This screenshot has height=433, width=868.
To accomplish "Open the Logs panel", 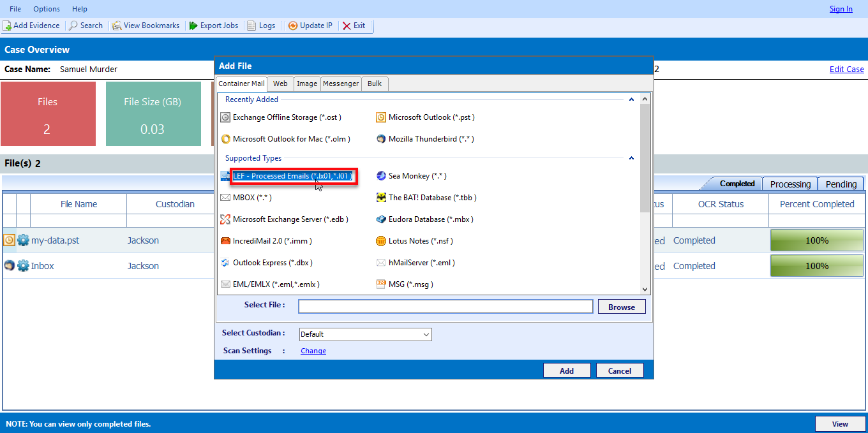I will [x=262, y=26].
